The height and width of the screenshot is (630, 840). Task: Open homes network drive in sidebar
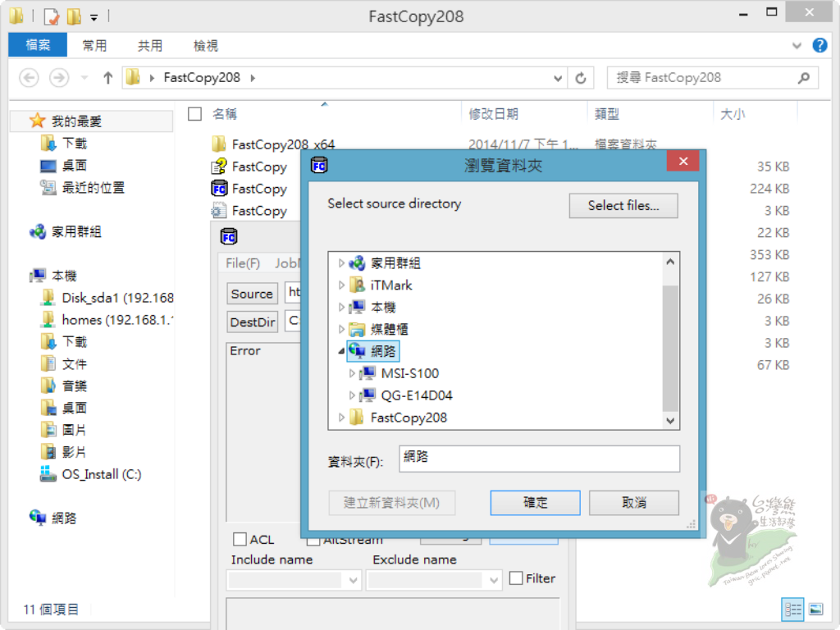click(x=117, y=320)
